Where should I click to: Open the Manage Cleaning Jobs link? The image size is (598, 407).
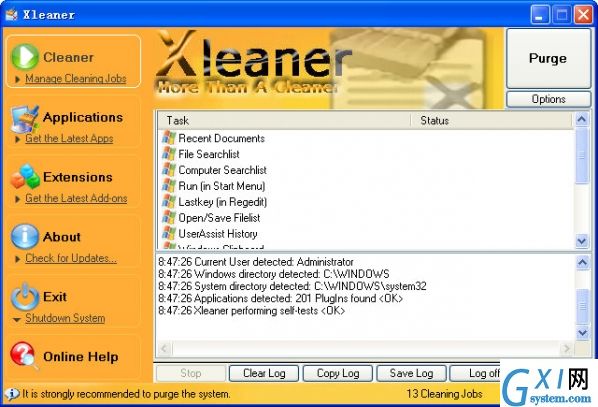pos(76,79)
